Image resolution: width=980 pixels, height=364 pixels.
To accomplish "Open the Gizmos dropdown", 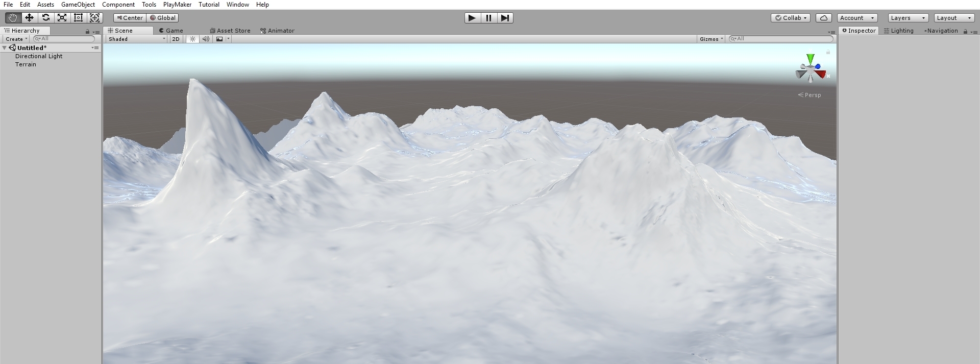I will [x=711, y=39].
